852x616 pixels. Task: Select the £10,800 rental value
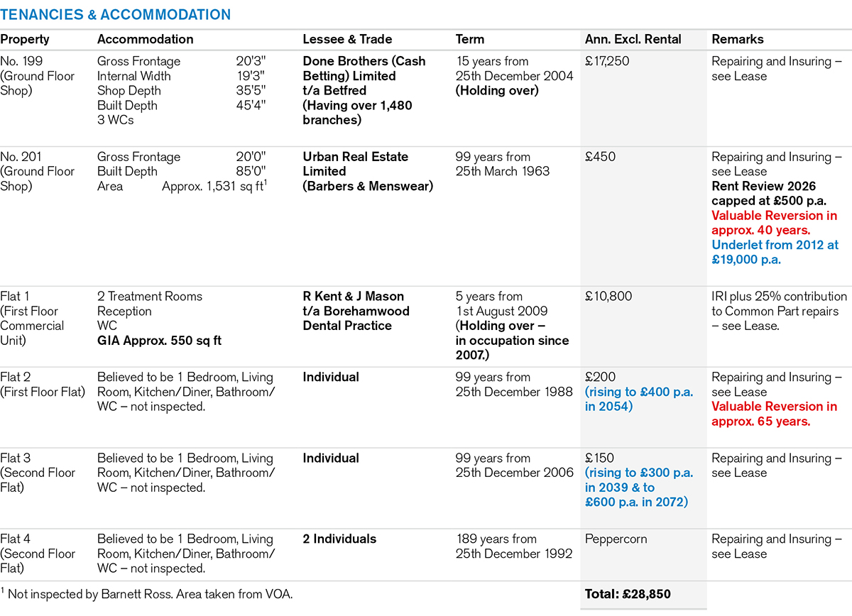609,297
